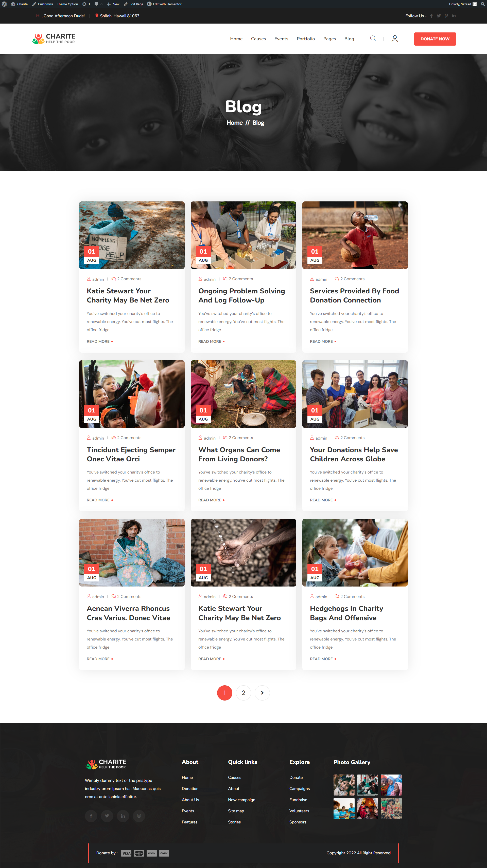The image size is (487, 868).
Task: Open the Pages menu in navigation
Action: [329, 39]
